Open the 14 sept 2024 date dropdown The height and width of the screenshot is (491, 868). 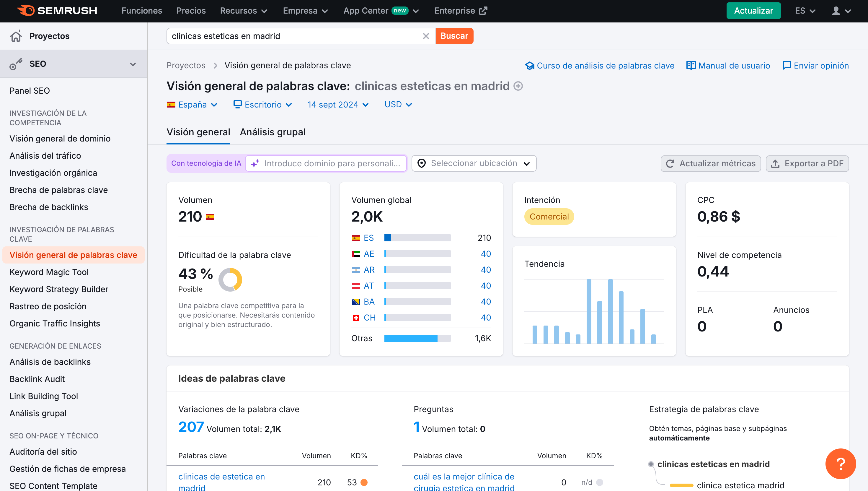pyautogui.click(x=338, y=105)
